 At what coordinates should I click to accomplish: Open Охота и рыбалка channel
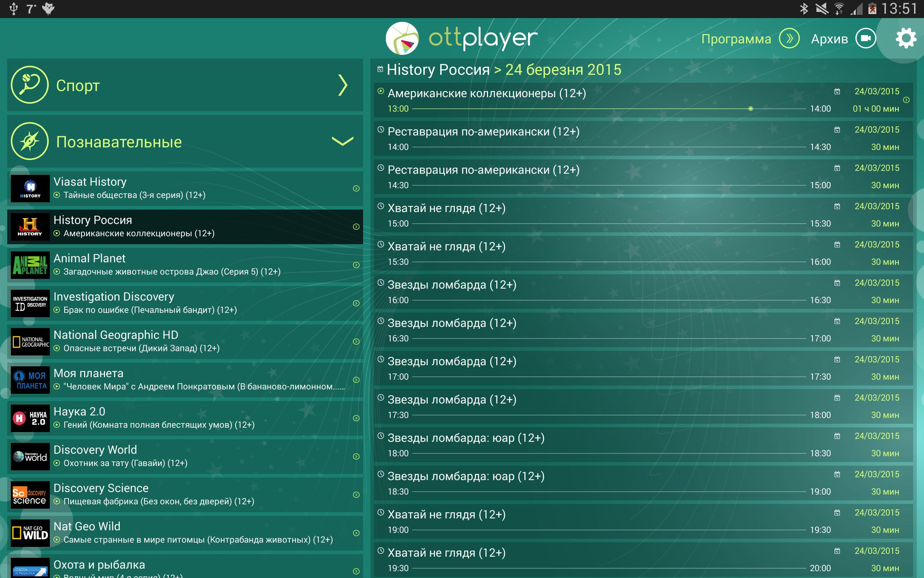(185, 566)
